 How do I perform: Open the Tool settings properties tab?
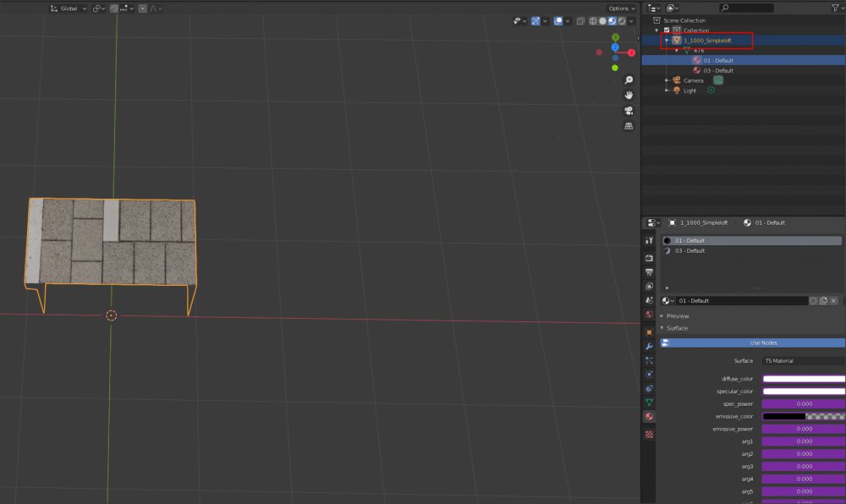coord(649,241)
